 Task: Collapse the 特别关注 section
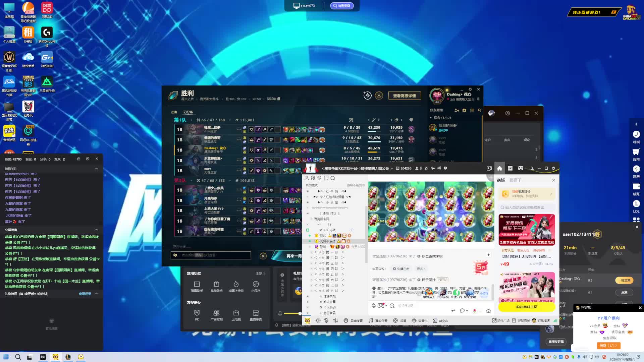click(97, 169)
